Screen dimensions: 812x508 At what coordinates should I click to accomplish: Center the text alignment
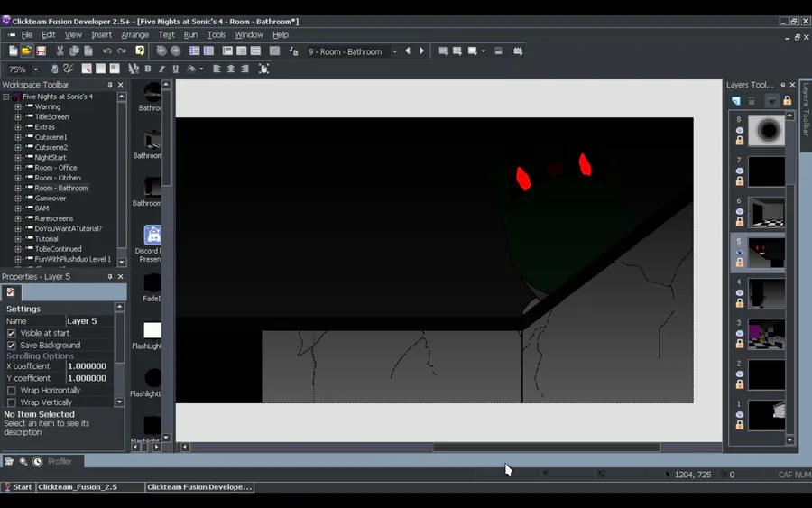point(230,69)
